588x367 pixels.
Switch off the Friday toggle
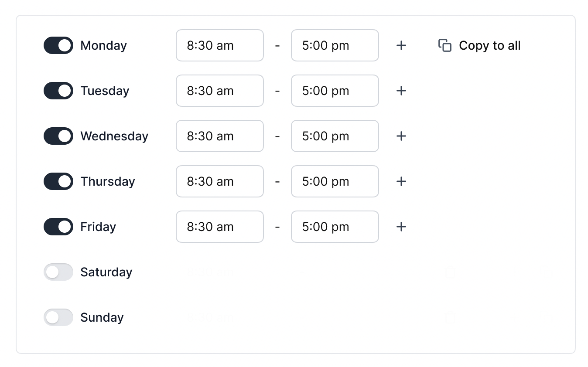click(x=58, y=227)
